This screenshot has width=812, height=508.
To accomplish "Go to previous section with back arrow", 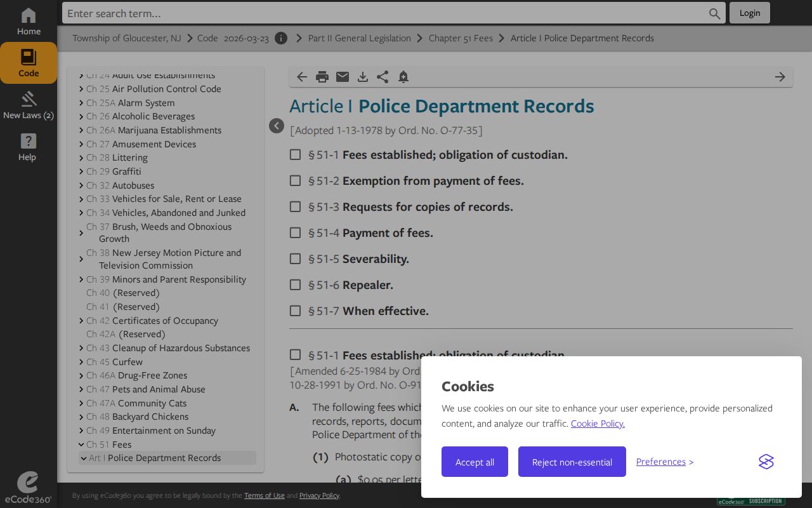I will pyautogui.click(x=302, y=77).
